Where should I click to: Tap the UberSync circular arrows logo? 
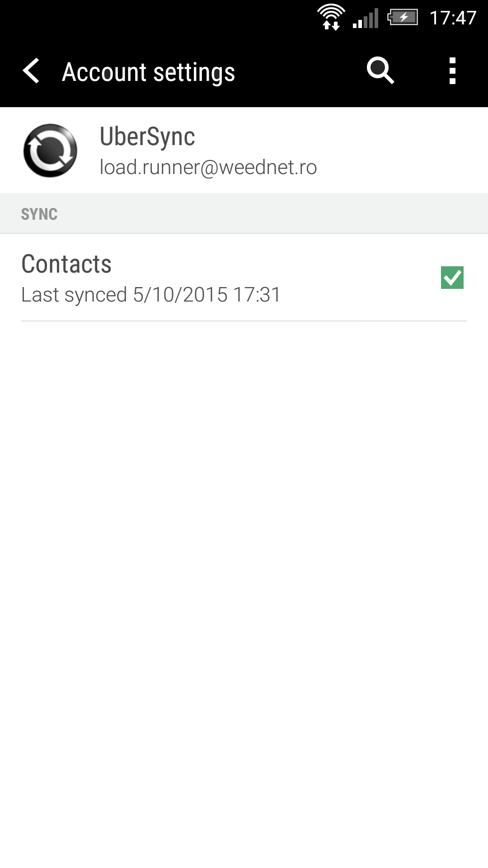50,151
